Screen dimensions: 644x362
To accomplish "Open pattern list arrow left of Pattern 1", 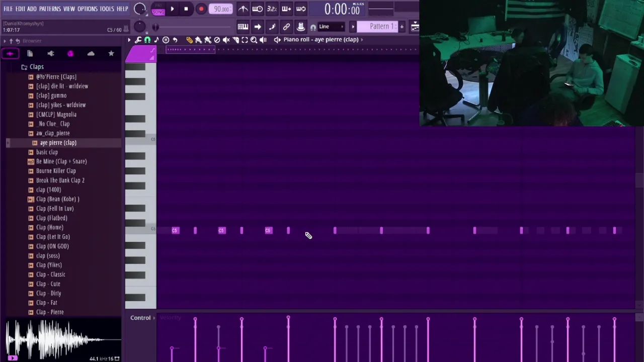I will [353, 27].
